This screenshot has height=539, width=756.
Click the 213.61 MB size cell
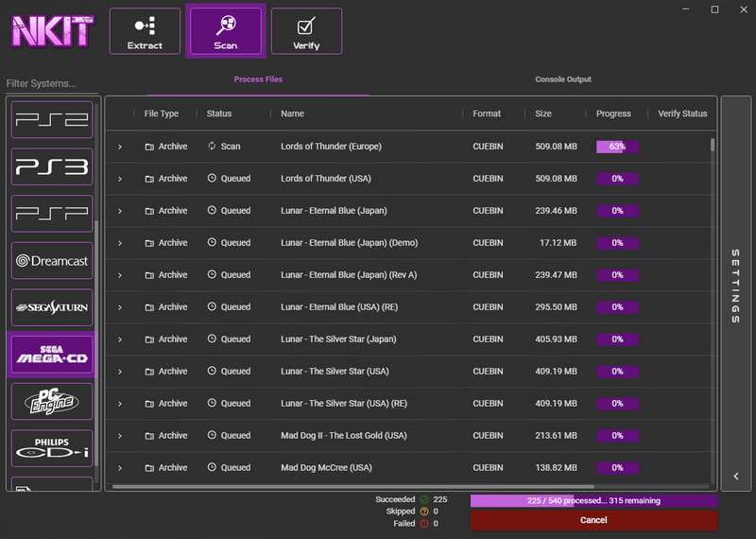click(x=556, y=435)
